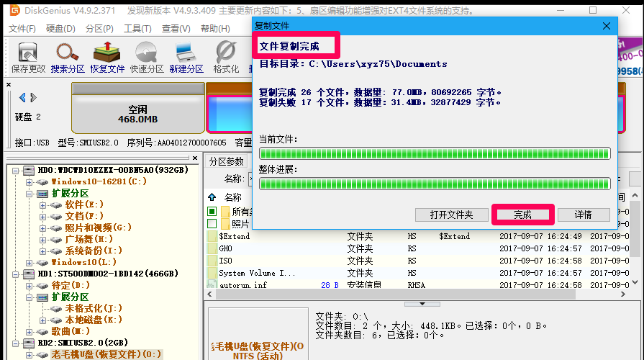This screenshot has height=360, width=644.
Task: Click the 搜索分区 toolbar icon
Action: [x=68, y=58]
